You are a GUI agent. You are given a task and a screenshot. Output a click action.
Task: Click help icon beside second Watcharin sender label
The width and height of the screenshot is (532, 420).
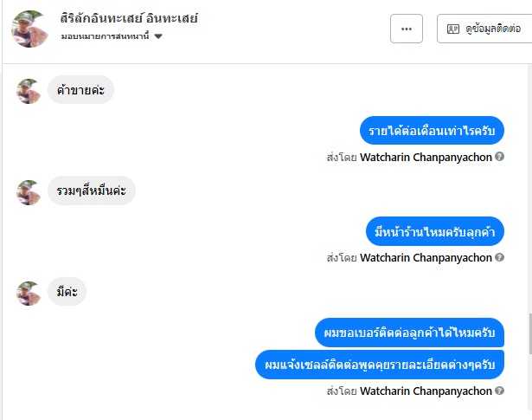click(499, 257)
